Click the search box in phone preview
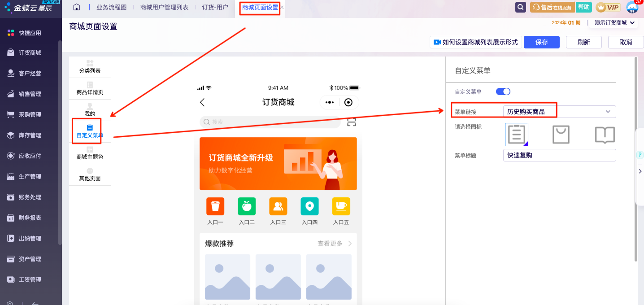The width and height of the screenshot is (644, 305). point(270,122)
